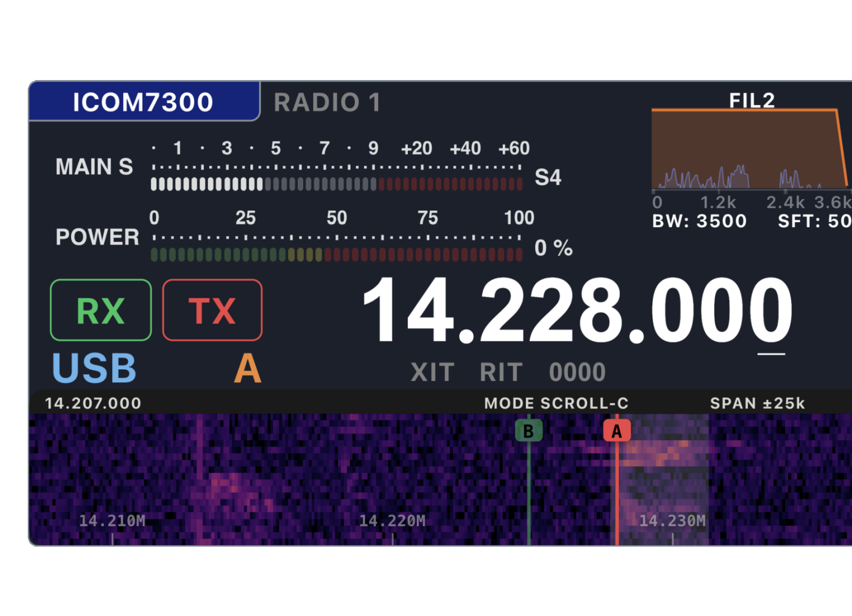
Task: Click the 0000 RIT offset value
Action: click(x=577, y=372)
